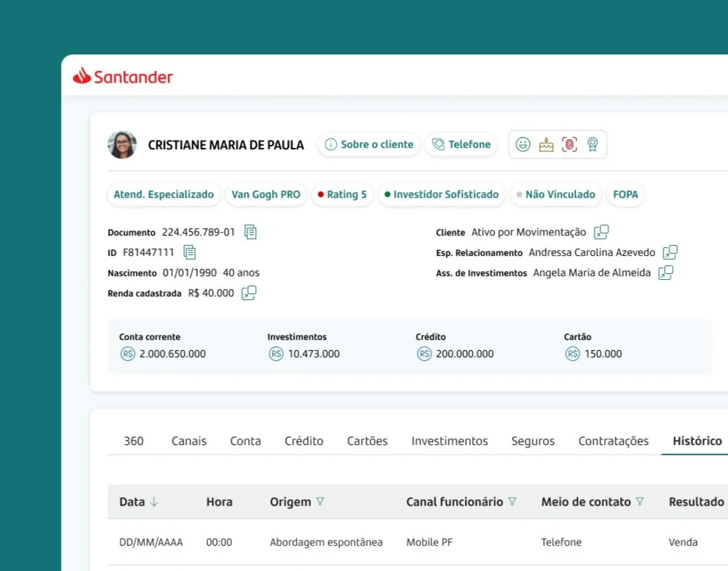This screenshot has height=571, width=728.
Task: Open Cliente Ativo por Movimentação link icon
Action: click(601, 231)
